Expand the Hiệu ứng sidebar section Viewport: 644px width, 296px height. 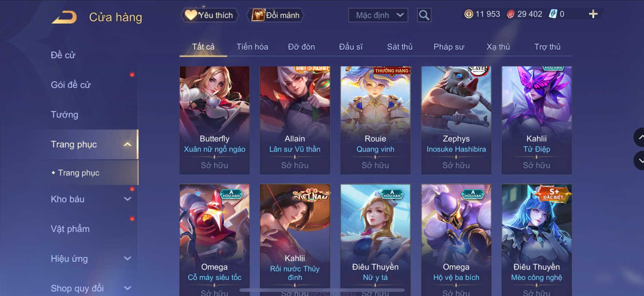tap(127, 259)
